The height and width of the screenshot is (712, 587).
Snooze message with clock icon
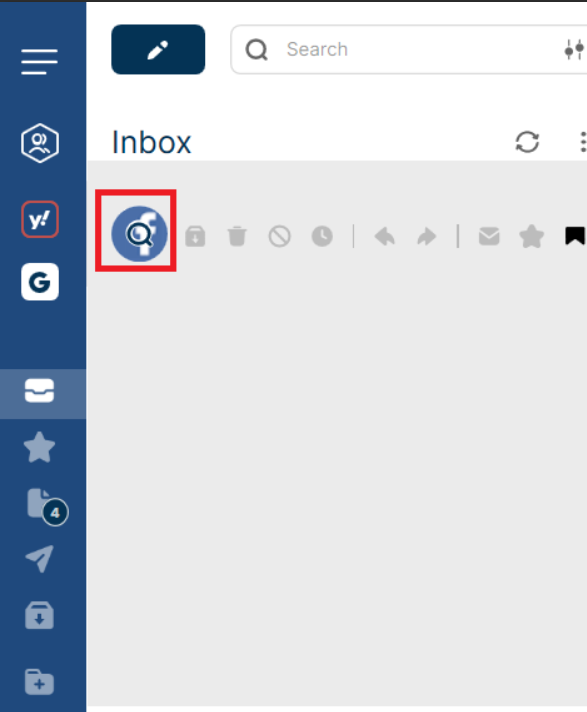(322, 236)
